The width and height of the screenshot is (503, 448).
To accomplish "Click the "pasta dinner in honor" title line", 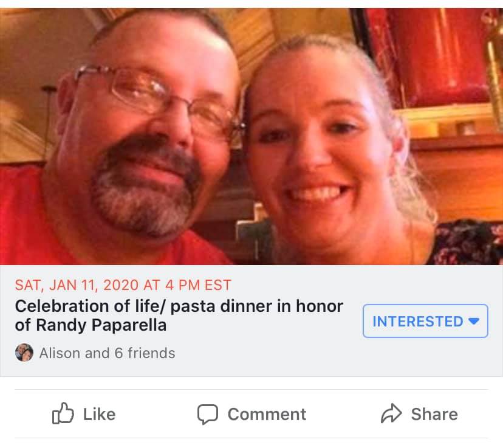I will point(256,306).
